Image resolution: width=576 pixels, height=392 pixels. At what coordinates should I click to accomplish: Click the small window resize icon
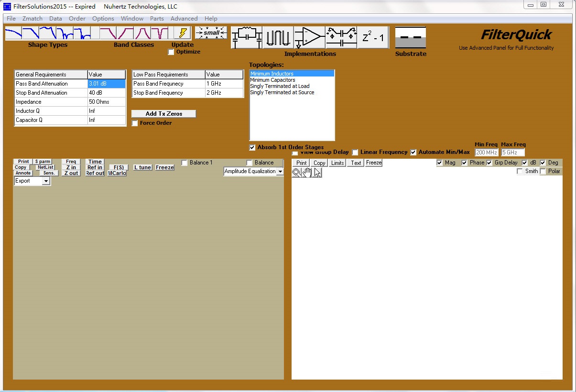point(211,33)
